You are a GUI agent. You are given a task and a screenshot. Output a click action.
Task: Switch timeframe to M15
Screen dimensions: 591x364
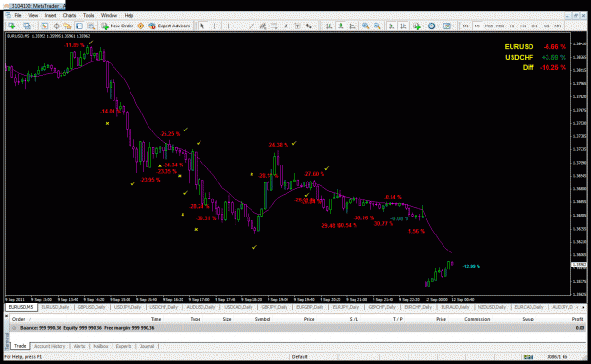coord(489,26)
